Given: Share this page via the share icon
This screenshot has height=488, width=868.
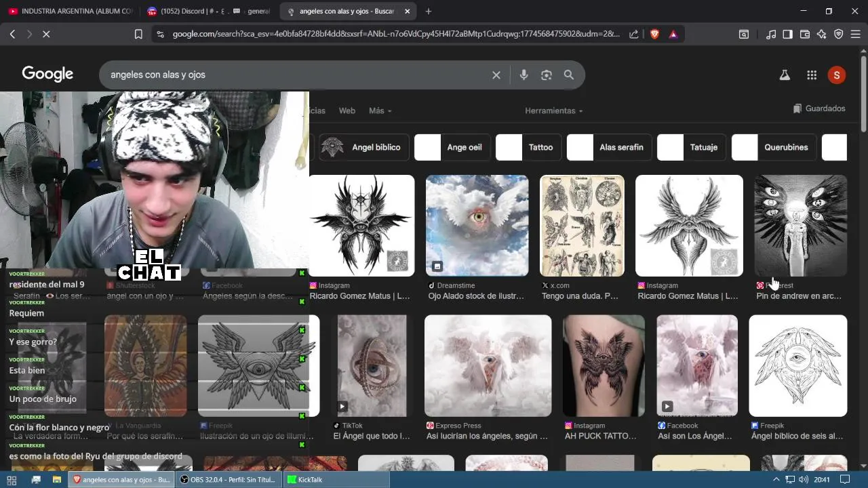Looking at the screenshot, I should [633, 34].
